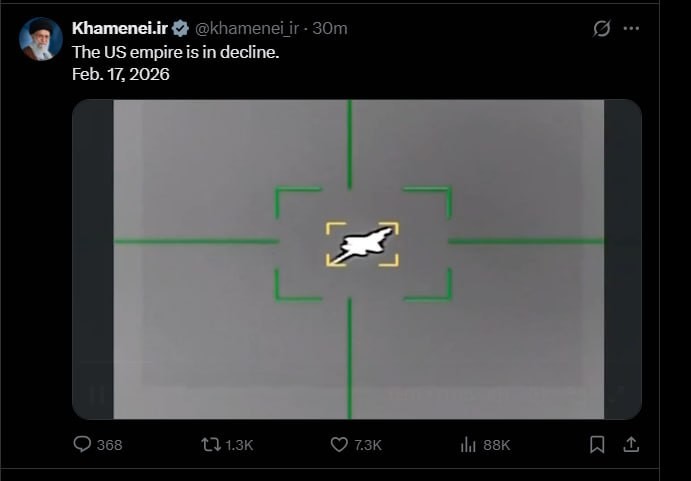Click the 368 replies count

click(x=109, y=445)
